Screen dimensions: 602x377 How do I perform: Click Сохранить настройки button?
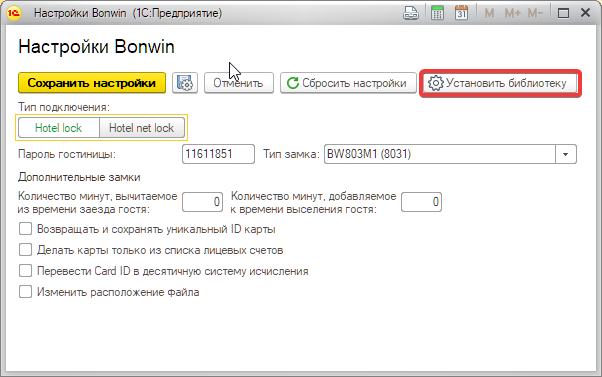(x=92, y=83)
